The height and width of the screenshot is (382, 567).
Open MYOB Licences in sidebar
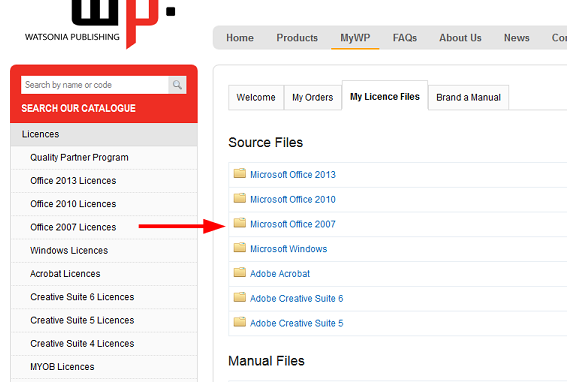(104, 366)
